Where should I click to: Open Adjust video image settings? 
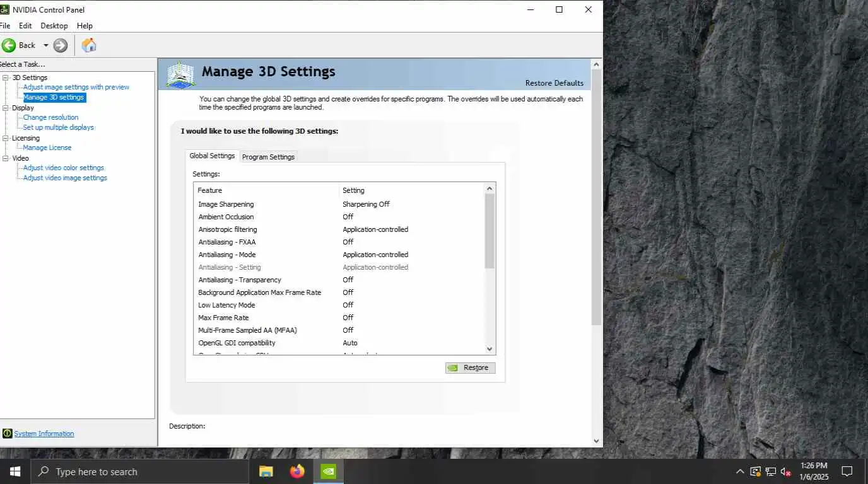[65, 178]
